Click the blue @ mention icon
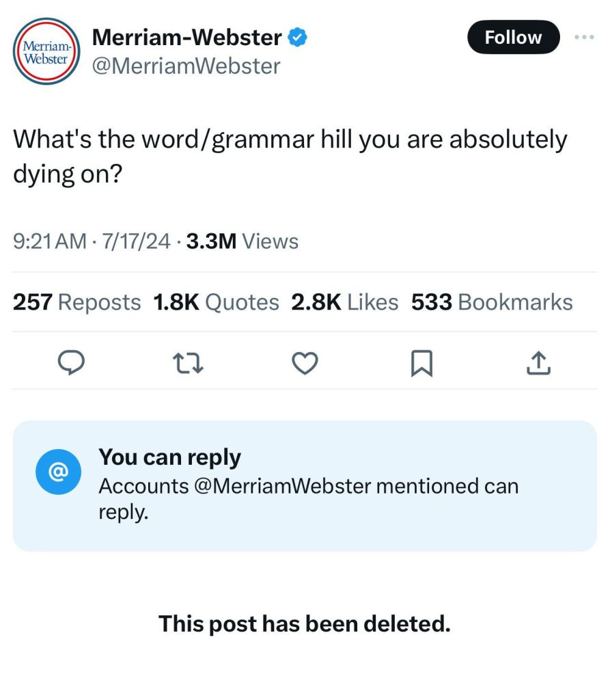 point(59,472)
